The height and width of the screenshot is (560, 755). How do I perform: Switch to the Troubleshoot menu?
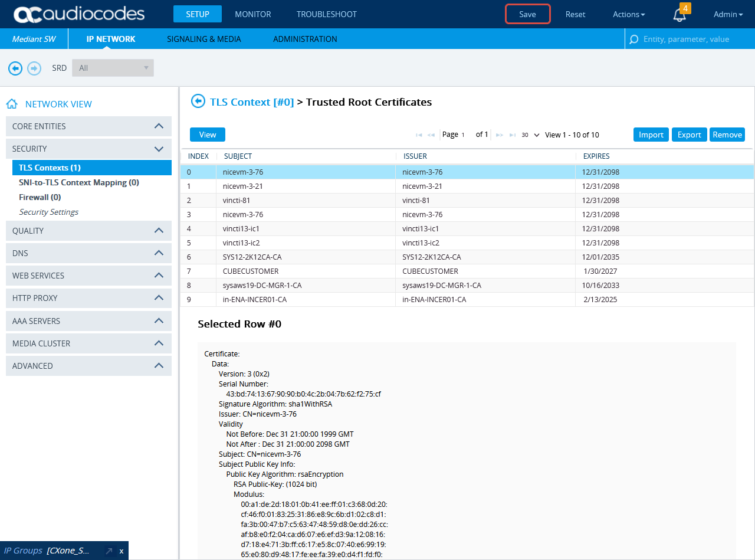[327, 14]
